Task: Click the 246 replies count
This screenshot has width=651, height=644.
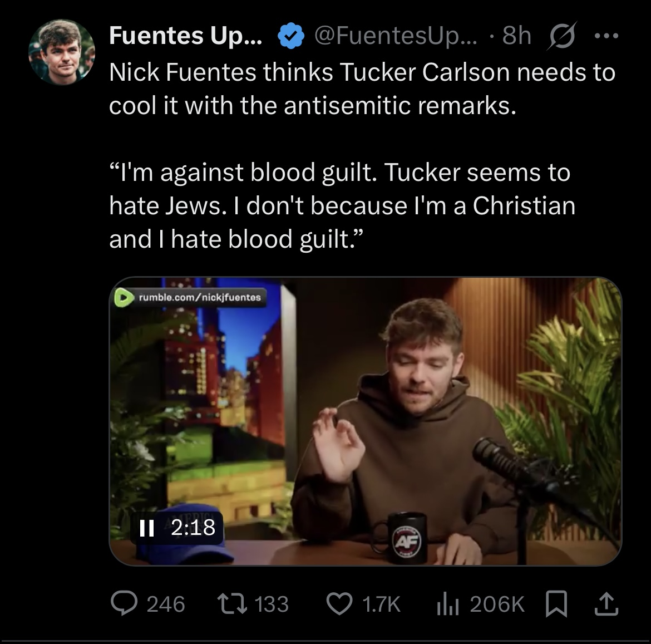Action: tap(166, 604)
